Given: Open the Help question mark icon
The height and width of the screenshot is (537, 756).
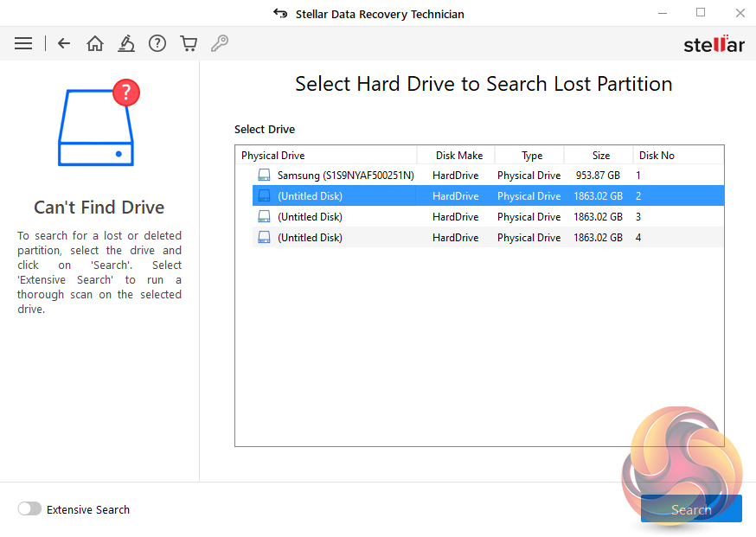Looking at the screenshot, I should click(x=157, y=43).
